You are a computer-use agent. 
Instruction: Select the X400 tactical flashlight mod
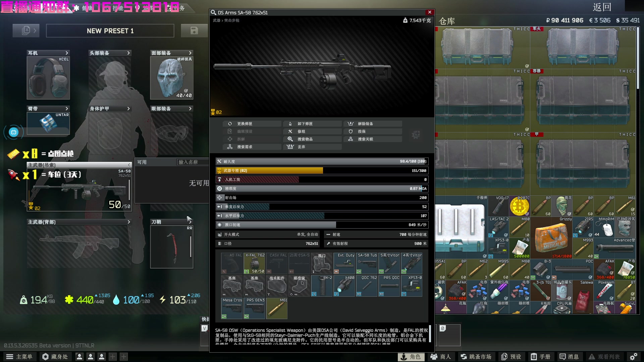point(344,286)
